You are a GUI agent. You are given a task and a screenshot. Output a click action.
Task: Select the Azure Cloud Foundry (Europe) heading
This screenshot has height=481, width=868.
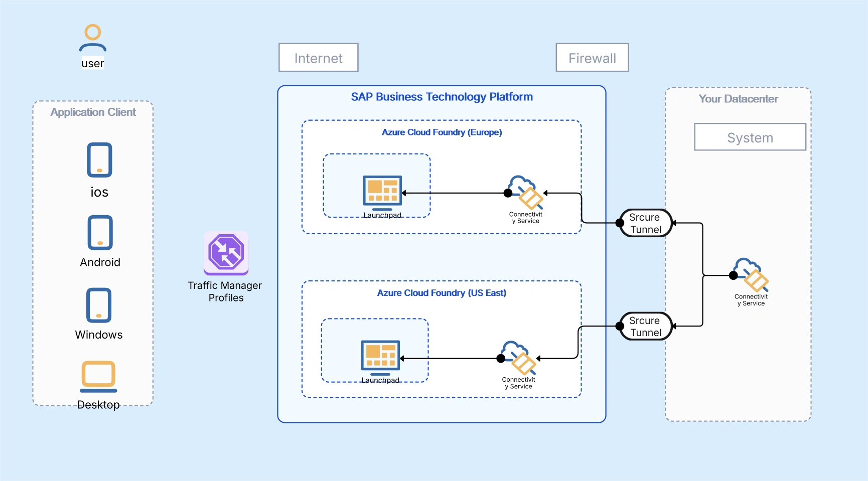coord(442,132)
